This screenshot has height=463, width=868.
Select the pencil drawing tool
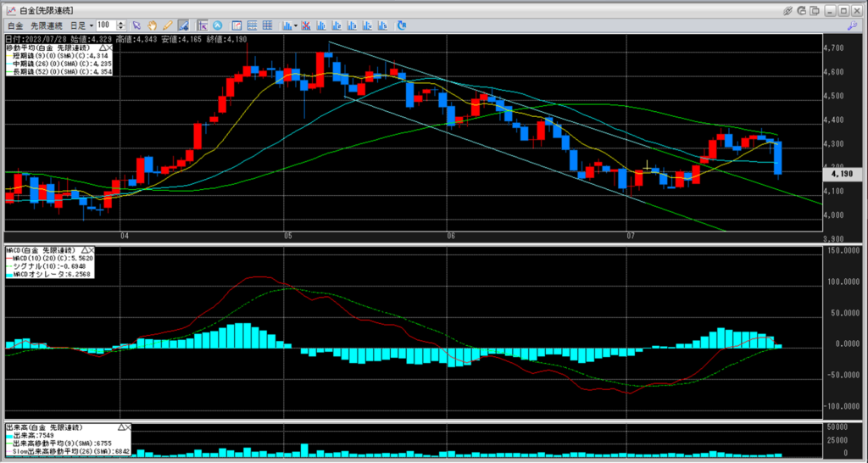click(x=167, y=25)
